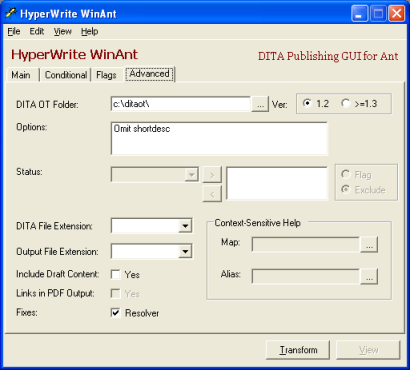Open the Status dropdown

coord(192,175)
